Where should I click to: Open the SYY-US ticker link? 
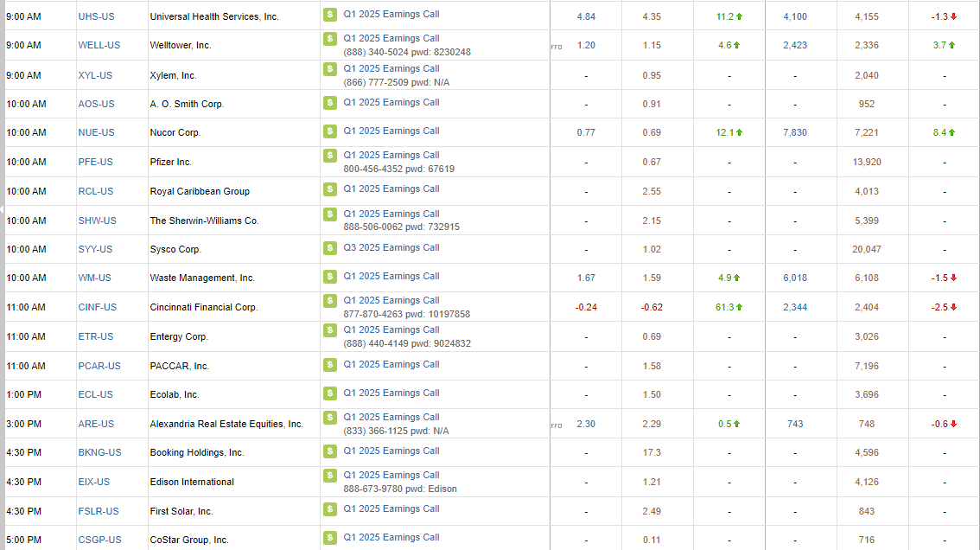(x=96, y=249)
